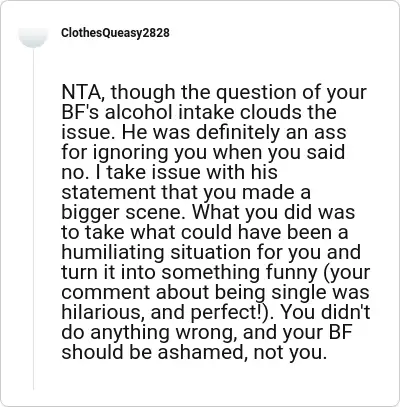Click the words 'clouds the' in the comment
The width and height of the screenshot is (400, 407).
(x=288, y=112)
